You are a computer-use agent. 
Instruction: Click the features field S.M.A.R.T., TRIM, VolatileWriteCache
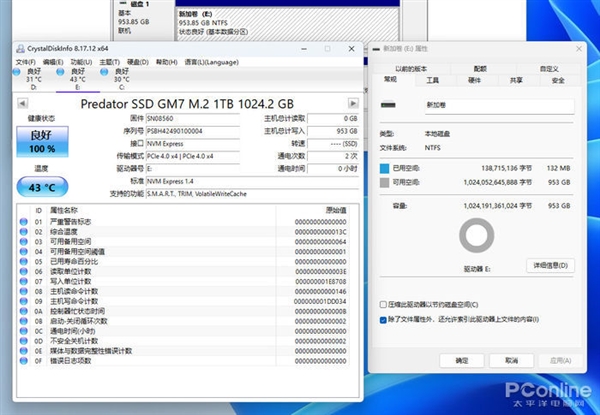pyautogui.click(x=253, y=194)
